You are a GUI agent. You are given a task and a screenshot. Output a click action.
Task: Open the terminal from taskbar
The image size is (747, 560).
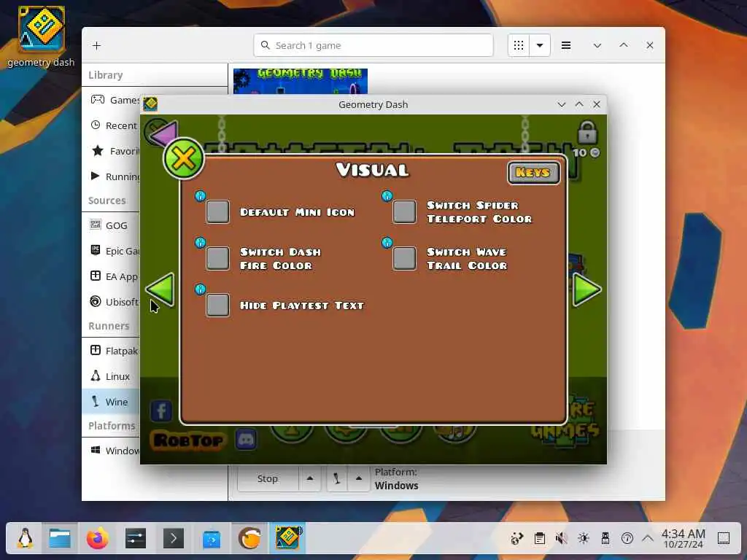click(x=174, y=539)
